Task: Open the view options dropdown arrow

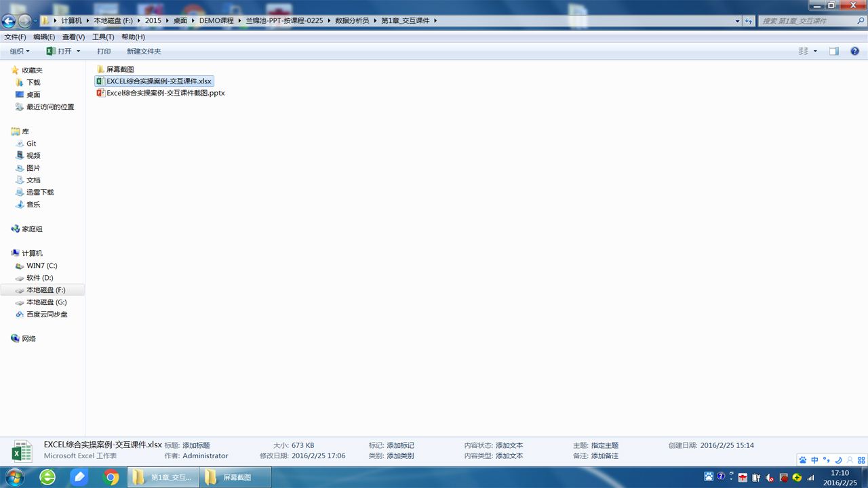Action: point(815,52)
